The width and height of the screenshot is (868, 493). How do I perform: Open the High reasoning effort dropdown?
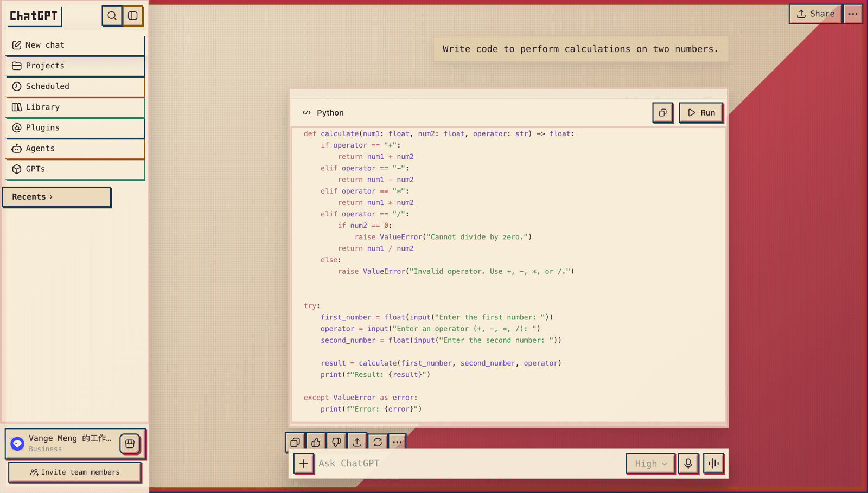pos(650,464)
